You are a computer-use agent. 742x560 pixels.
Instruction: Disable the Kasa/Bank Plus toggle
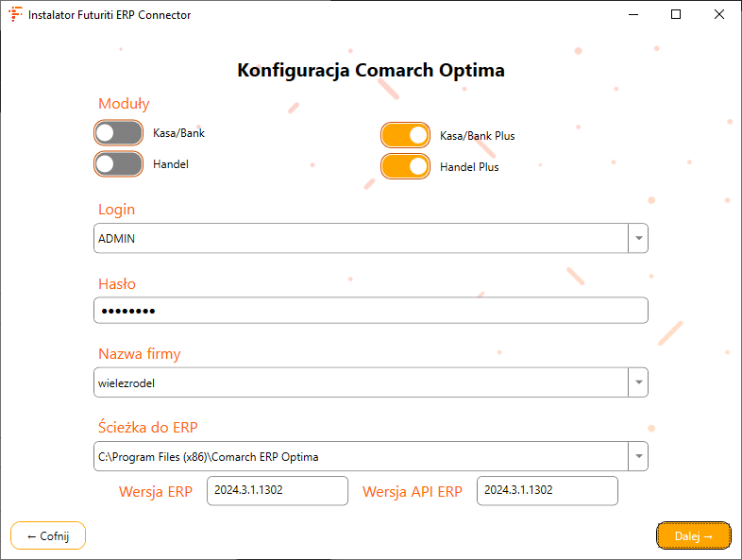(405, 135)
